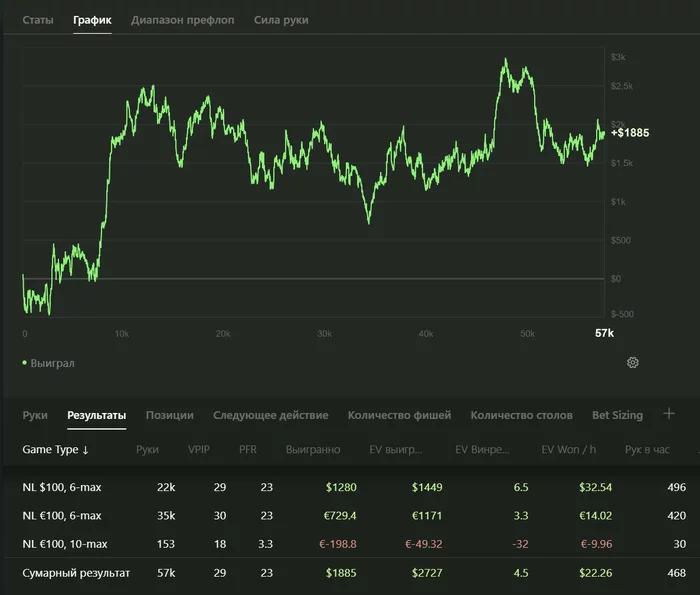Sort by the VPIP column header
This screenshot has height=595, width=700.
(x=199, y=449)
